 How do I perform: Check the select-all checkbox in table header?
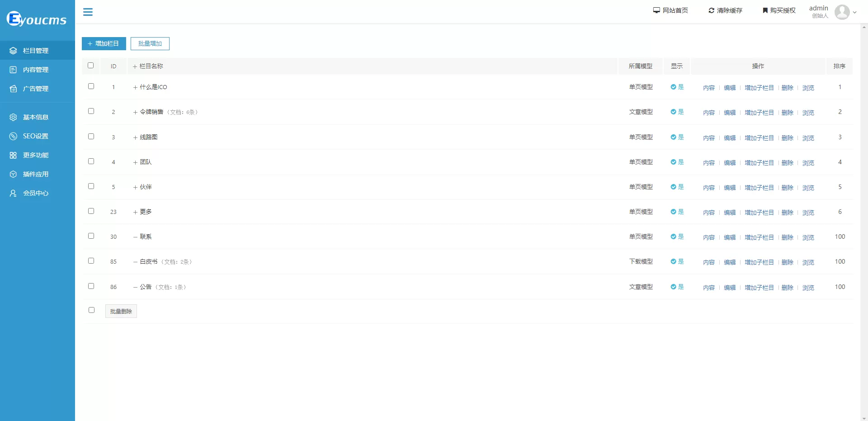click(91, 66)
